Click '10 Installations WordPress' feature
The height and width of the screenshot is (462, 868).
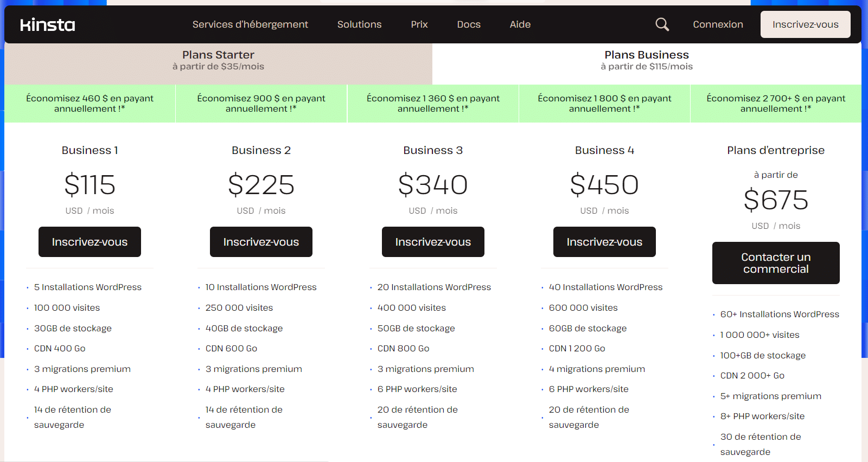pos(261,287)
